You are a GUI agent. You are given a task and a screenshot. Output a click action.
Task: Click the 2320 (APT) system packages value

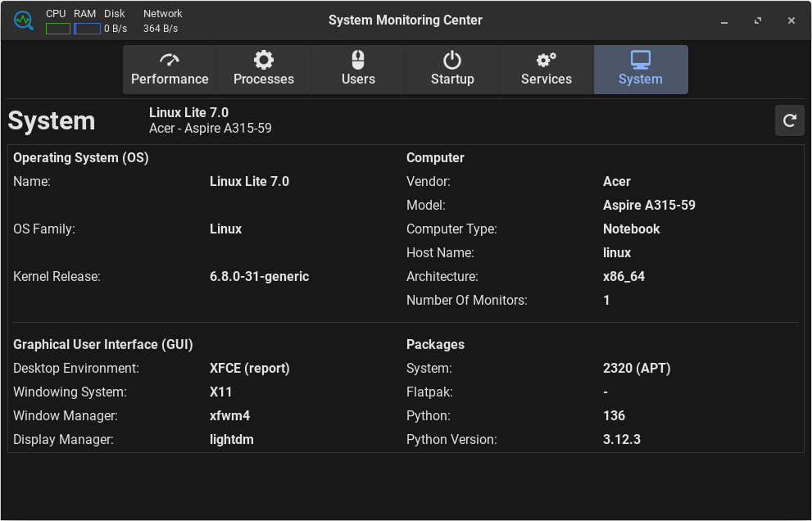(x=636, y=369)
